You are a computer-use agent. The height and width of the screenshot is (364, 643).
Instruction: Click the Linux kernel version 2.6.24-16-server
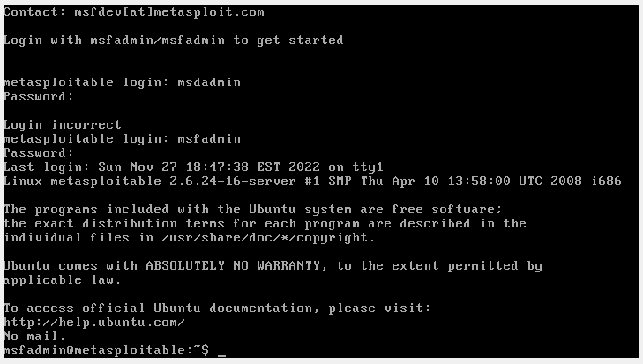coord(233,182)
